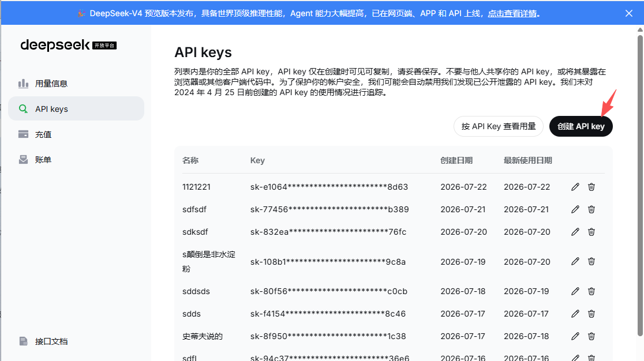This screenshot has height=361, width=644.
Task: Edit the sdds key ending 8c46
Action: [x=575, y=314]
